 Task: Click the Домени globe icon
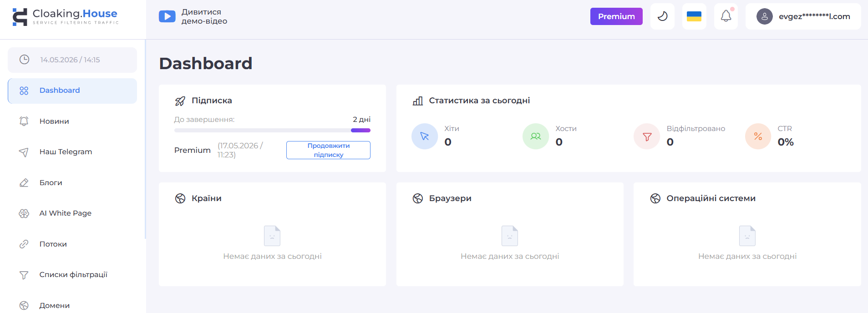[x=24, y=305]
